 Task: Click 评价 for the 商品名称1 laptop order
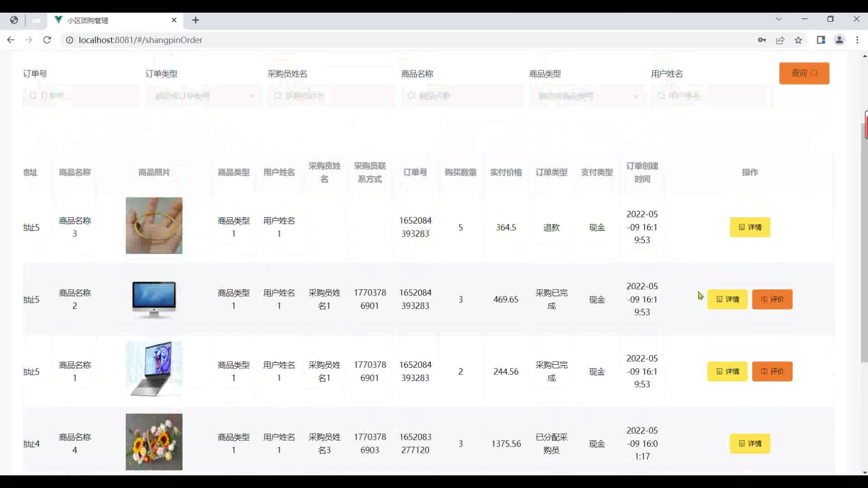[x=772, y=371]
